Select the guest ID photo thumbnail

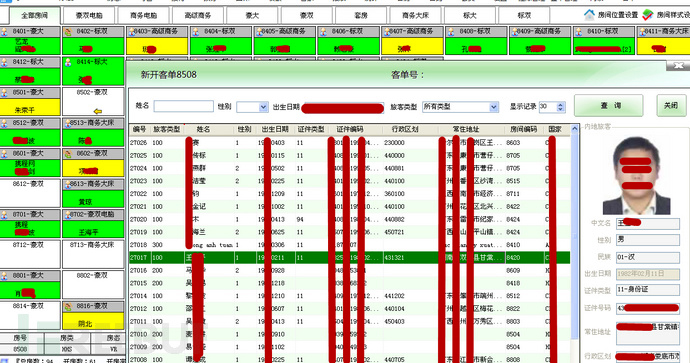click(x=636, y=175)
